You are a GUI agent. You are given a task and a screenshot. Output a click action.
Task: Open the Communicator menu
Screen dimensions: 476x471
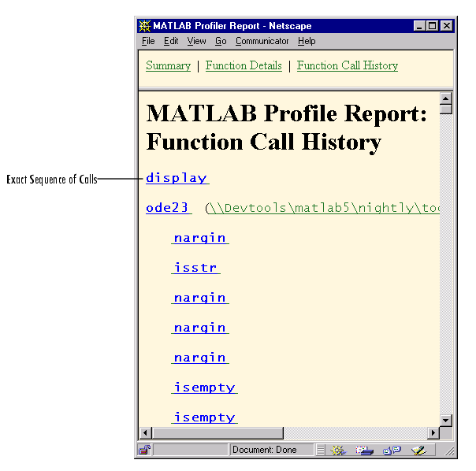[x=262, y=41]
